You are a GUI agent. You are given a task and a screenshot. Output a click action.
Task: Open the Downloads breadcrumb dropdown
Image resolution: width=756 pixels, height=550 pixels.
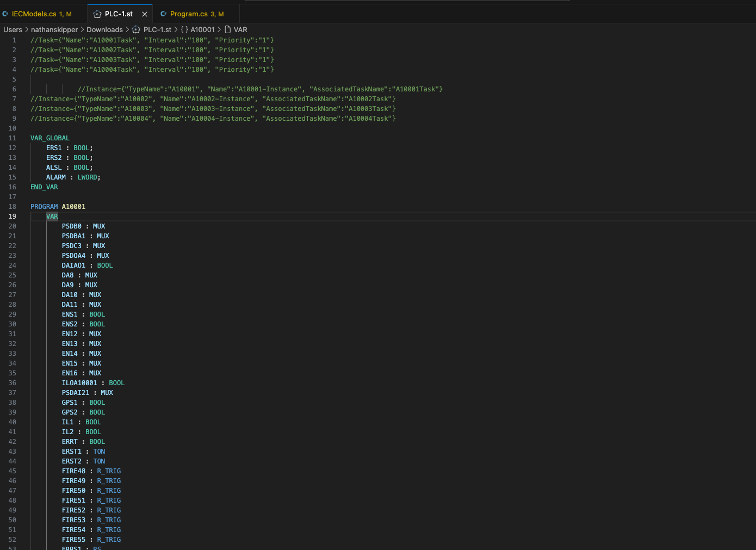click(x=104, y=29)
